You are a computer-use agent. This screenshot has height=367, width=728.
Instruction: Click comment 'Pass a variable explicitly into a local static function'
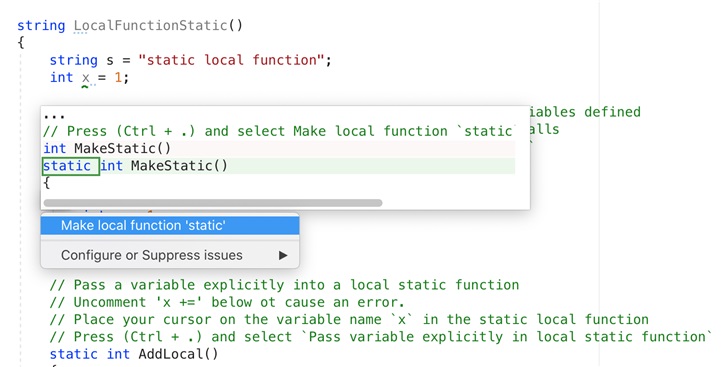click(x=284, y=285)
